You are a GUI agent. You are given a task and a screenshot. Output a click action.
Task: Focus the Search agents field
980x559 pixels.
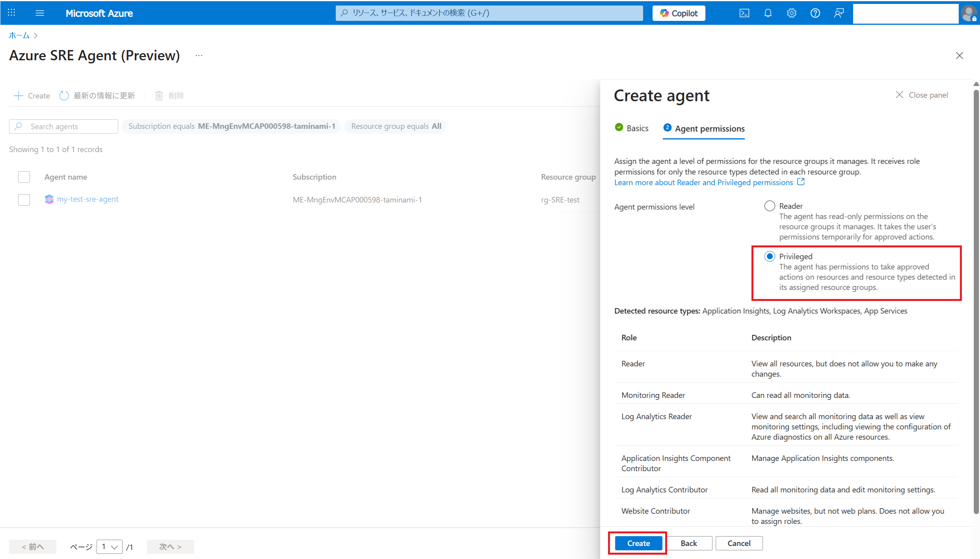pos(63,126)
